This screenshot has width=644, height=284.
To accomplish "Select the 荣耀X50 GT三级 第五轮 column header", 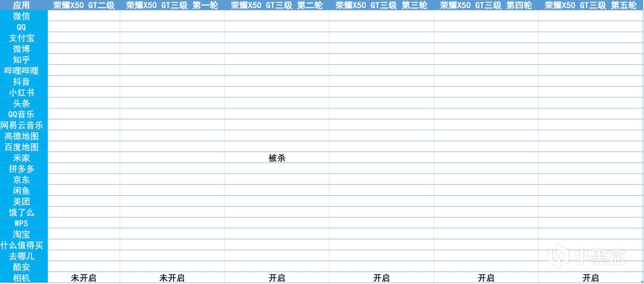I will [591, 5].
